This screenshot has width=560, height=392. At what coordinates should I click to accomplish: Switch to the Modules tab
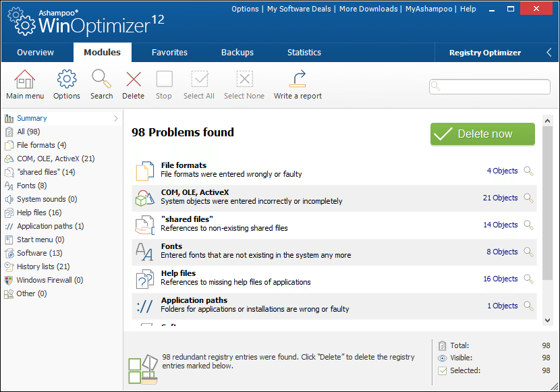(102, 53)
